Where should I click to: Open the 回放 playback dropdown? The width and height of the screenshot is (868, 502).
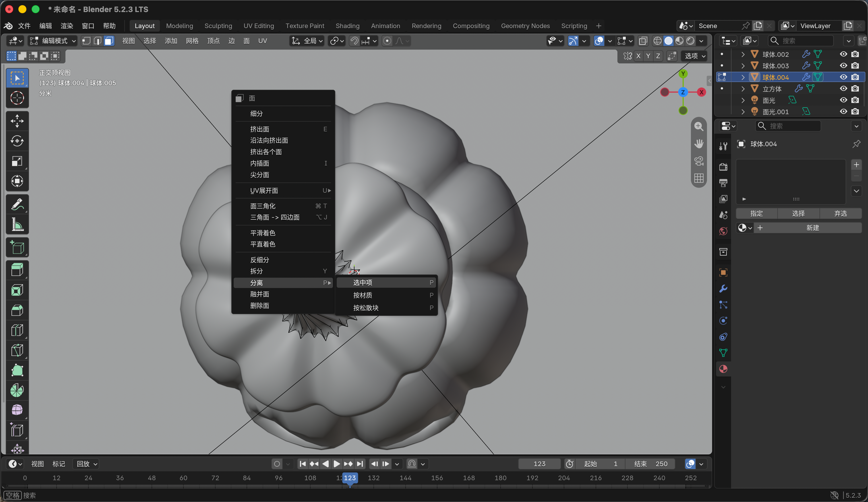click(x=86, y=464)
